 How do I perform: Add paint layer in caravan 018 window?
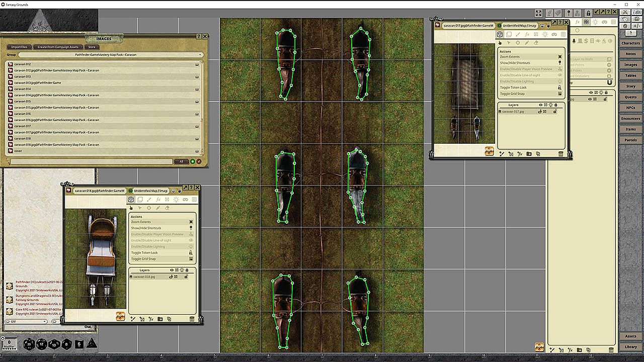pos(133,319)
